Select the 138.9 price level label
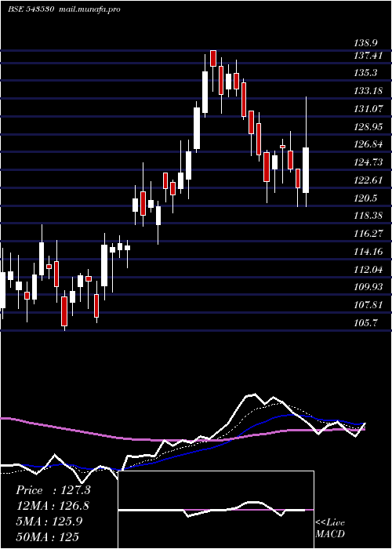Image resolution: width=392 pixels, height=549 pixels. (x=365, y=43)
